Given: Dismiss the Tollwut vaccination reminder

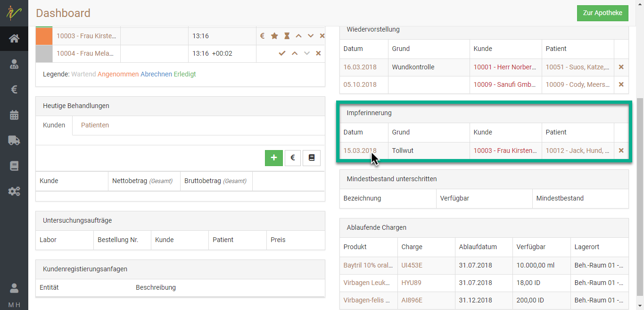Looking at the screenshot, I should coord(621,150).
